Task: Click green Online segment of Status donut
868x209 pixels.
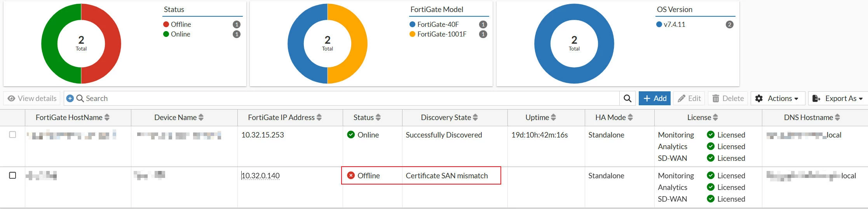Action: click(49, 44)
